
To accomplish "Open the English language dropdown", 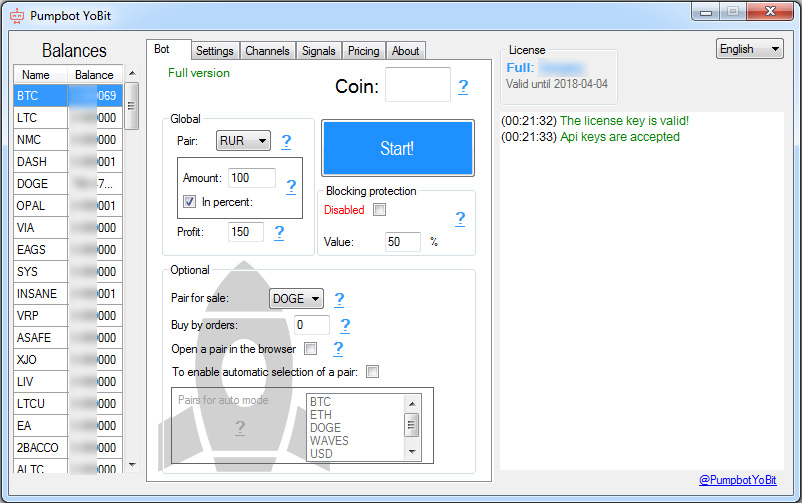I will [749, 49].
